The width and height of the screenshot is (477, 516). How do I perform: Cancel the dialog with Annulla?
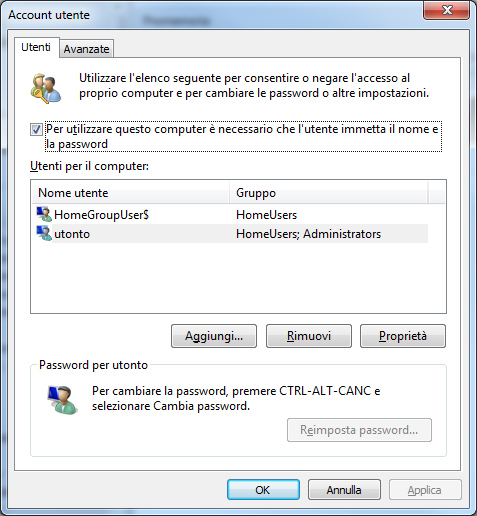click(344, 490)
